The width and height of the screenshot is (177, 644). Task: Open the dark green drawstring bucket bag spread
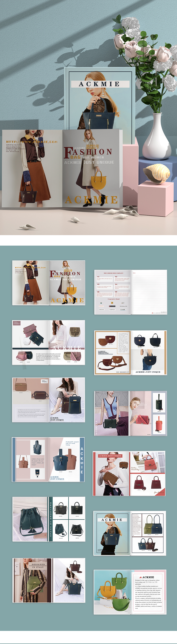tap(49, 519)
